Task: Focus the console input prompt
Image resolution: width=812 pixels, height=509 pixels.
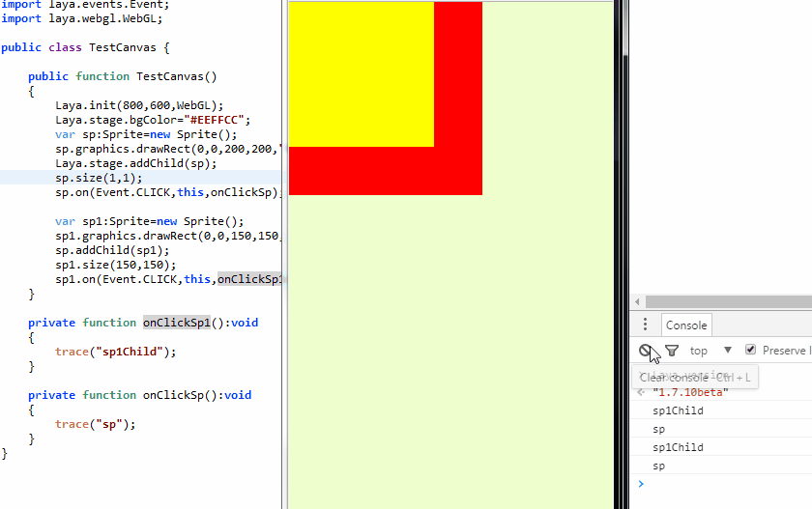Action: pyautogui.click(x=725, y=484)
